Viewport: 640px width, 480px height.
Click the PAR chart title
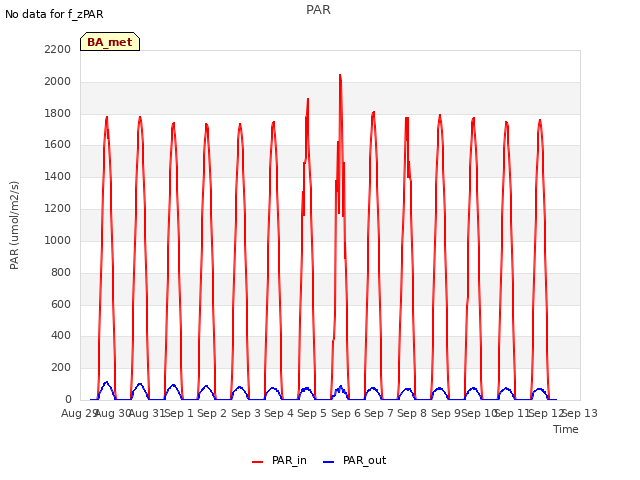pyautogui.click(x=318, y=9)
